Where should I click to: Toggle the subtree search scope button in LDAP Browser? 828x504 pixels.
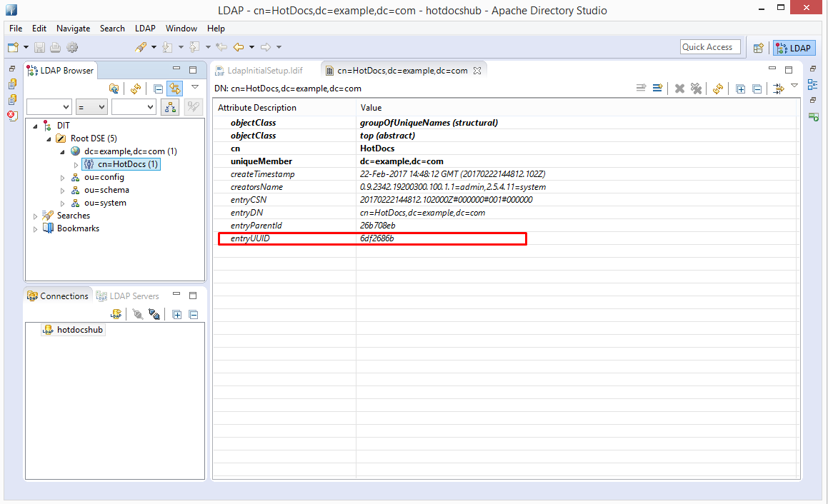pos(170,107)
